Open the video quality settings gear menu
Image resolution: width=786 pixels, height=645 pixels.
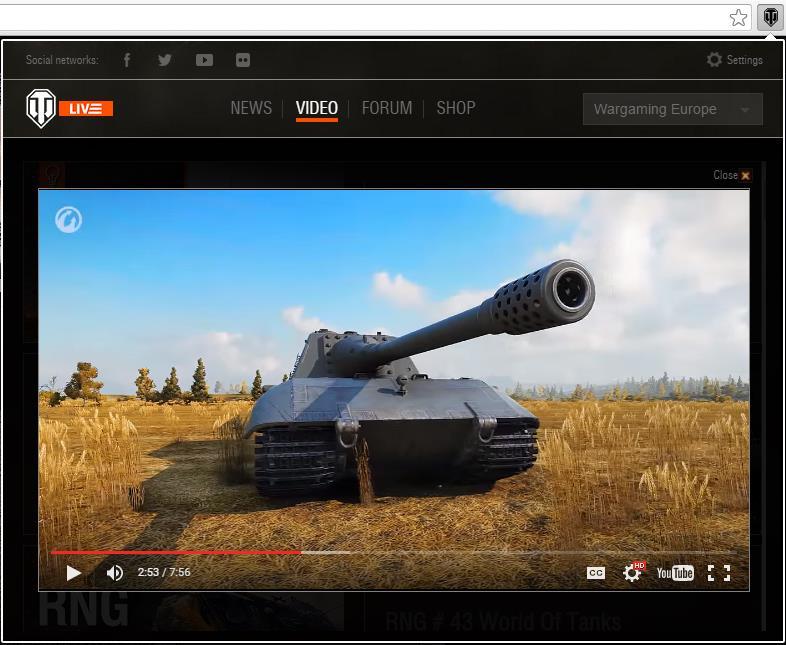tap(632, 573)
